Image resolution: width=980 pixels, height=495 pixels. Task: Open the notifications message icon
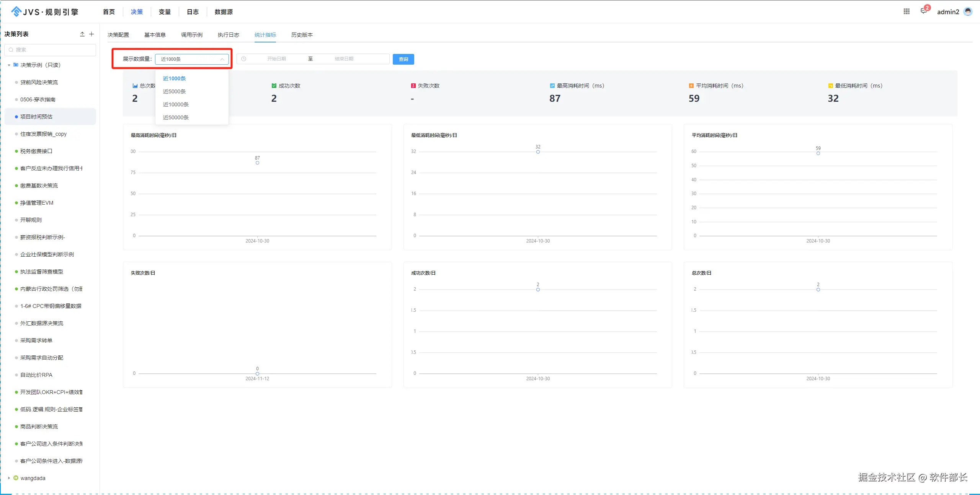pos(924,11)
